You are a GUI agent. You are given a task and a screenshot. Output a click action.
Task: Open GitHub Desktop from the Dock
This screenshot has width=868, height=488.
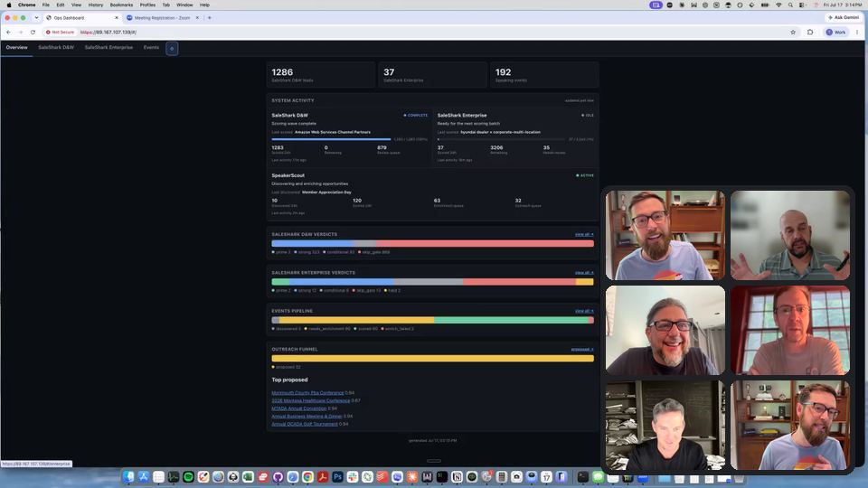(x=278, y=476)
